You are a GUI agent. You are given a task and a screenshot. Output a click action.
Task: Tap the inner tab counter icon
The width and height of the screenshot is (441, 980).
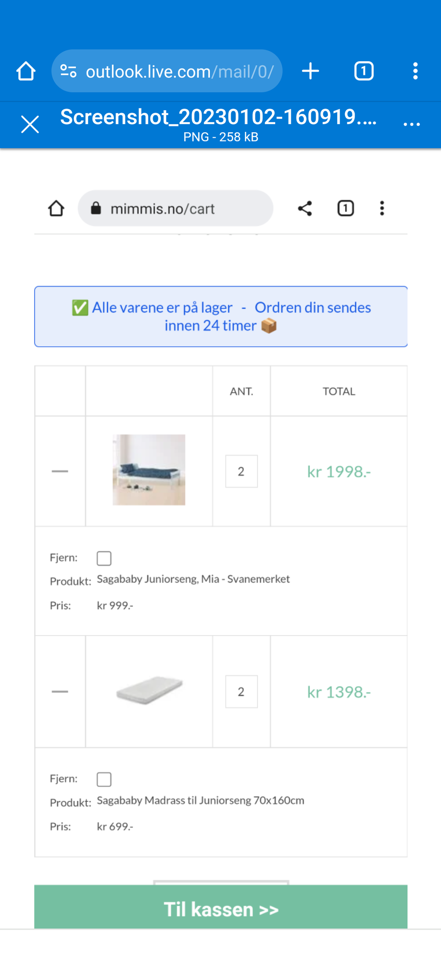click(x=345, y=209)
